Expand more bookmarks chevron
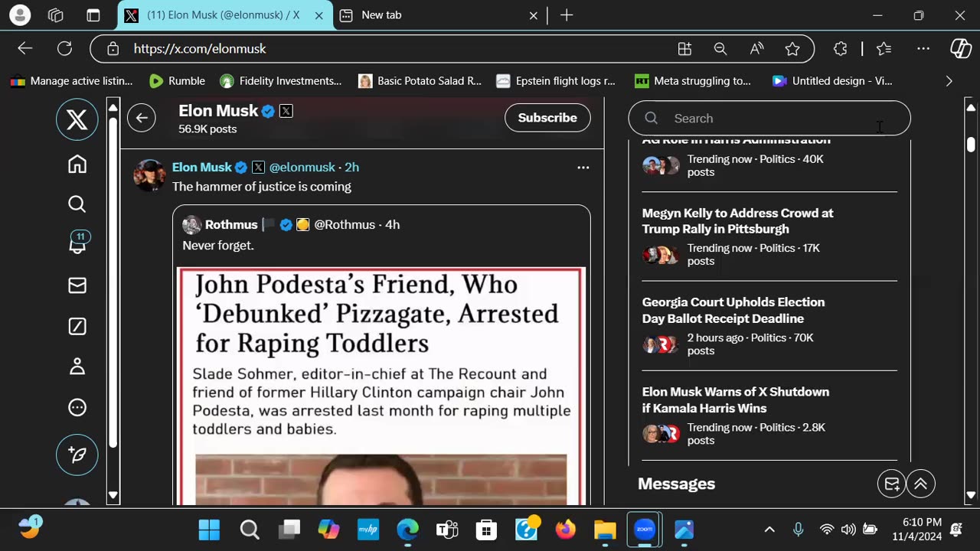The width and height of the screenshot is (980, 551). point(949,81)
